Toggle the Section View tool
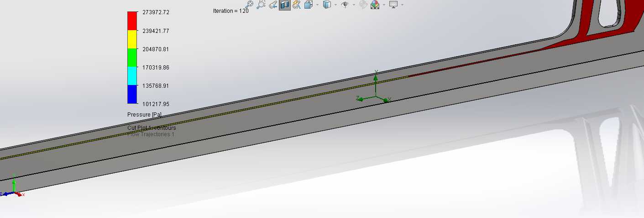This screenshot has width=644, height=218. 285,5
